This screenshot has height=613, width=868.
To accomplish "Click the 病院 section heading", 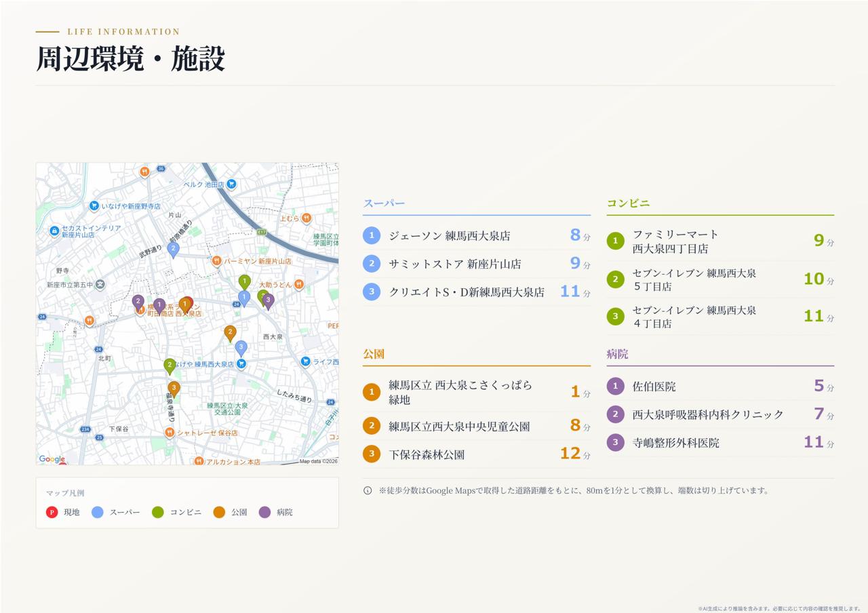I will coord(617,354).
